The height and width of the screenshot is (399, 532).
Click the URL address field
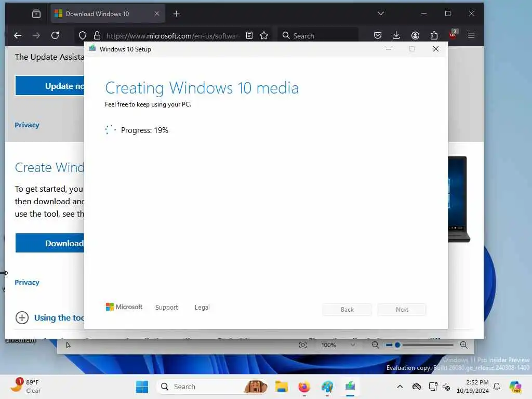[x=172, y=36]
